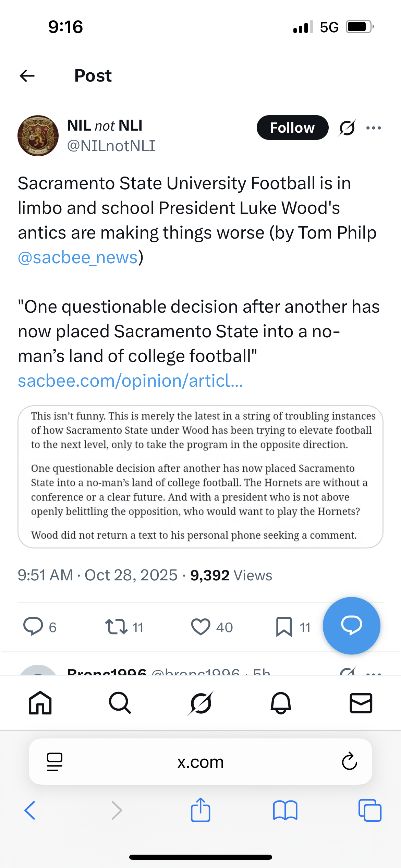Like the post with heart icon
This screenshot has height=868, width=401.
(200, 626)
